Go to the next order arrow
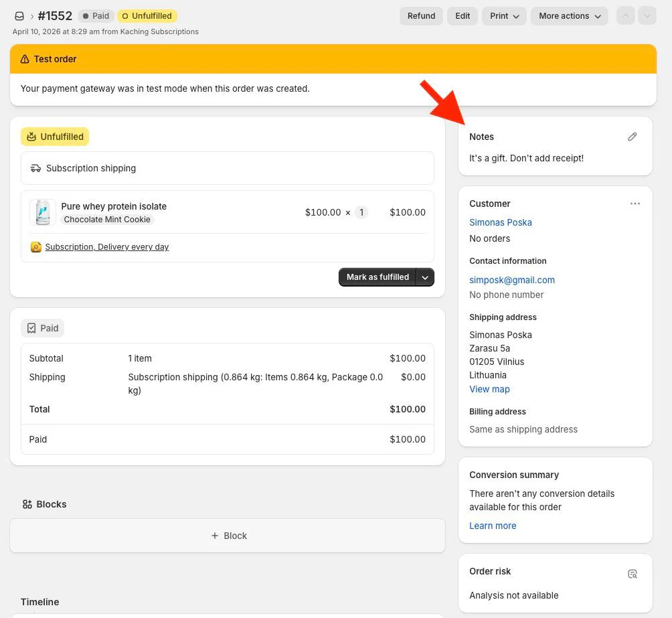The width and height of the screenshot is (672, 618). [x=647, y=16]
